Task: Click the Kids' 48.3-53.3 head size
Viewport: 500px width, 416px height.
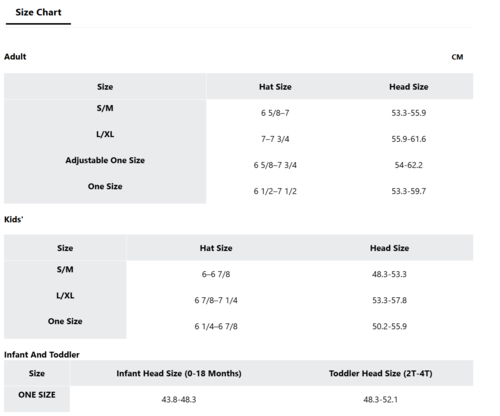Action: (389, 274)
